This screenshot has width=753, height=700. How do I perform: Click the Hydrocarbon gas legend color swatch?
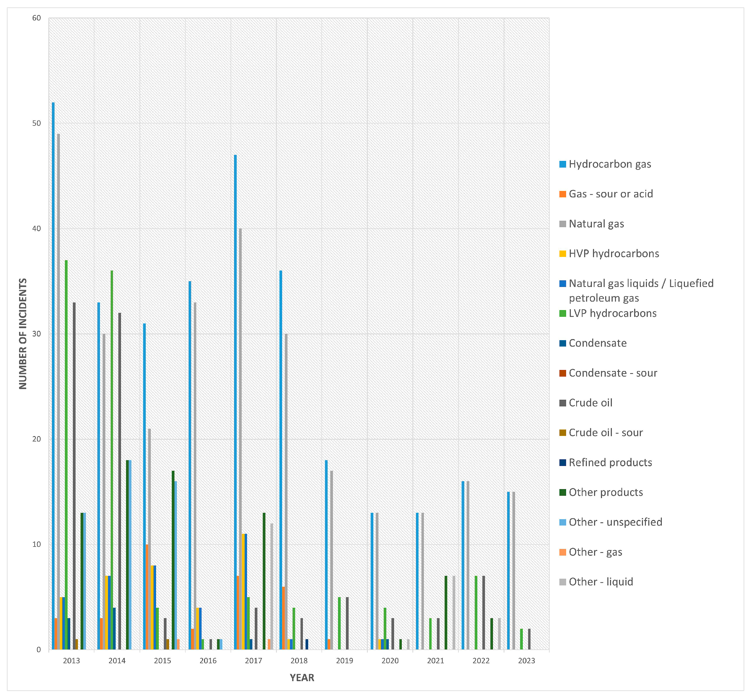pyautogui.click(x=562, y=164)
